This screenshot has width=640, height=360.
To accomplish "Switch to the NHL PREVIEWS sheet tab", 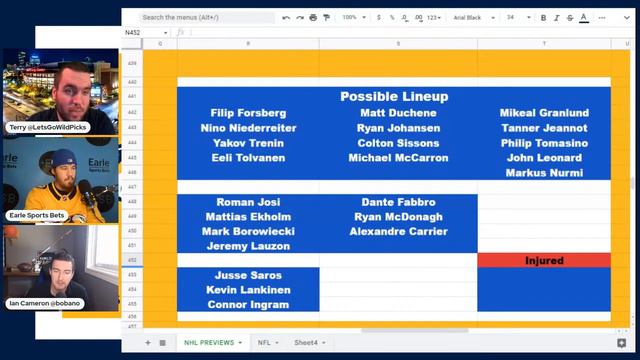I will coord(209,342).
